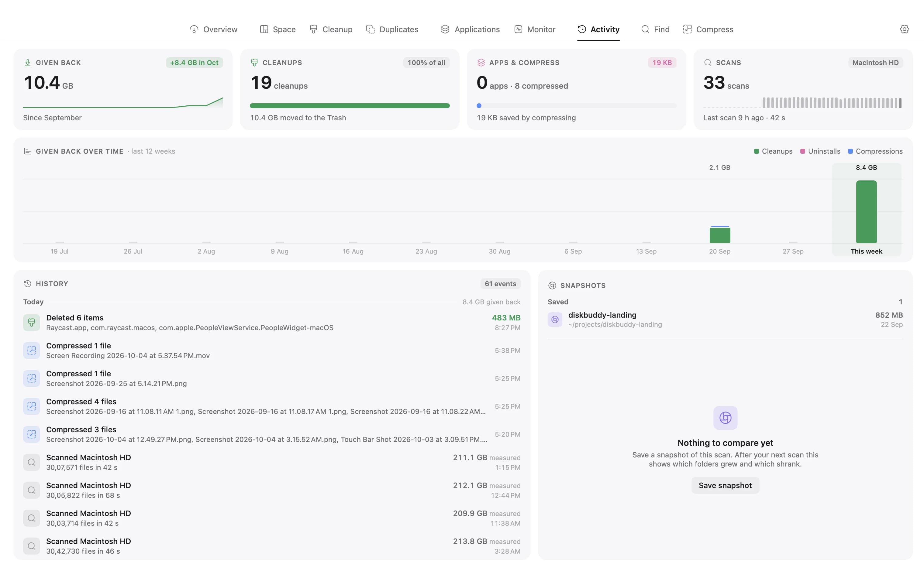Viewport: 924px width, 571px height.
Task: Click the green cleanups progress bar
Action: click(350, 106)
